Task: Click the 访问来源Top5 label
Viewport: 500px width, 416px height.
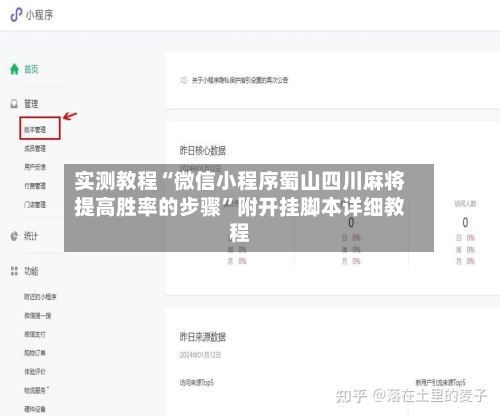Action: click(x=197, y=383)
